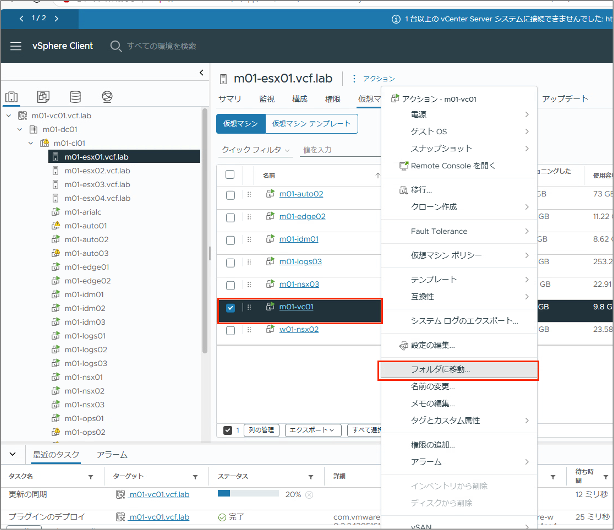614x530 pixels.
Task: Click the Actions link beside host title
Action: click(x=379, y=79)
